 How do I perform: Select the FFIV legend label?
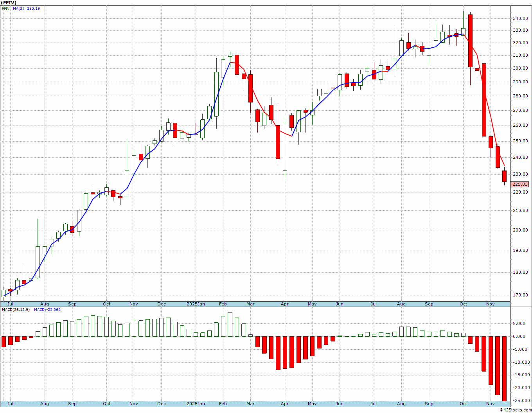[5, 8]
